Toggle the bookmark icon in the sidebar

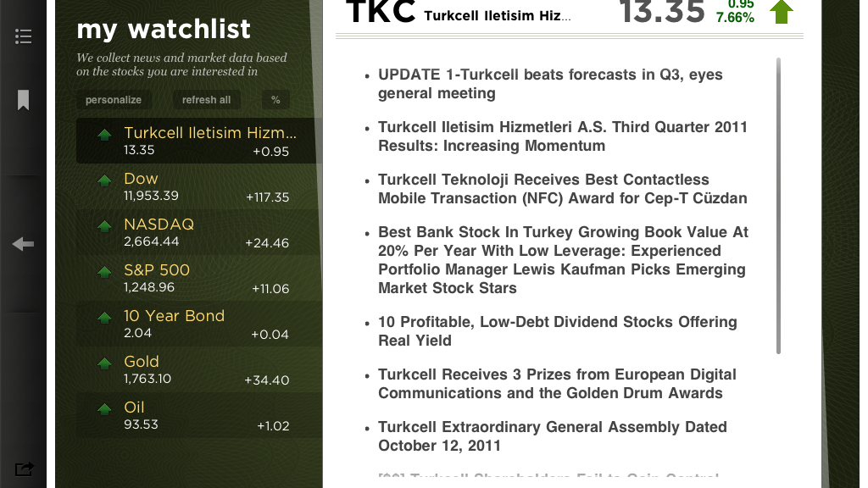coord(23,100)
